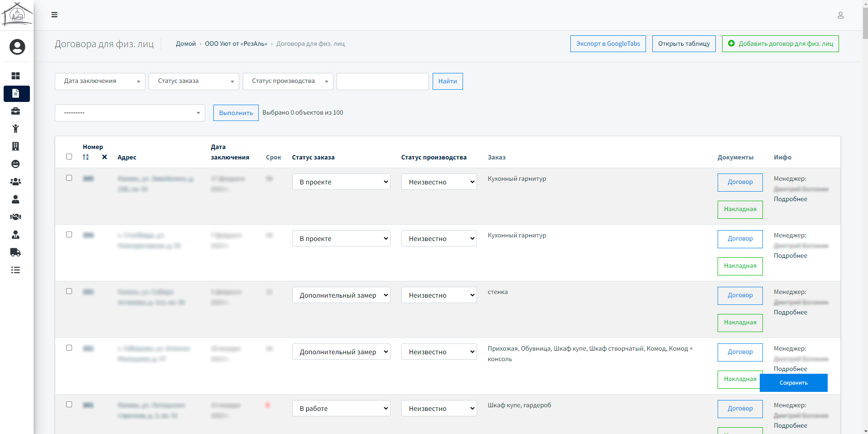Open first row В проекте status dropdown
Image resolution: width=868 pixels, height=434 pixels.
[x=341, y=182]
